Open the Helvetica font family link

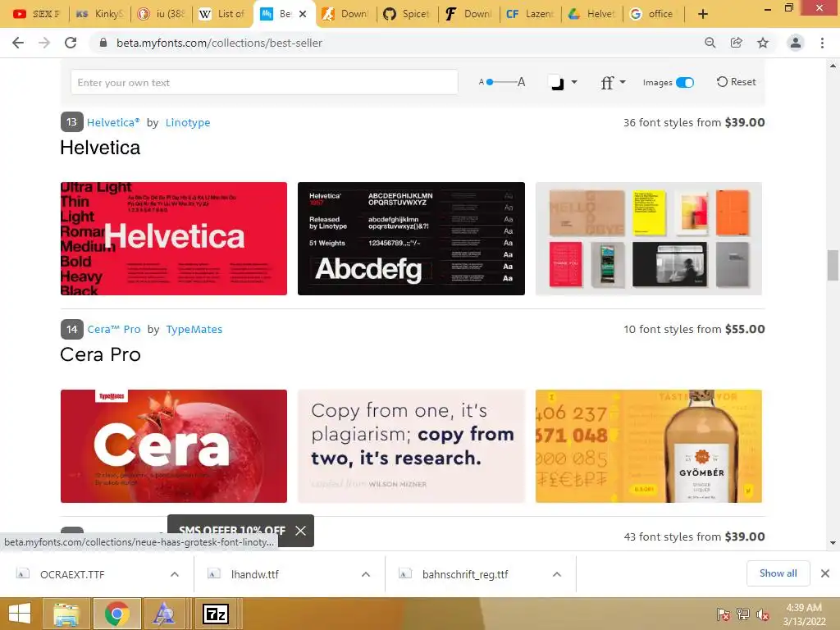pos(113,123)
